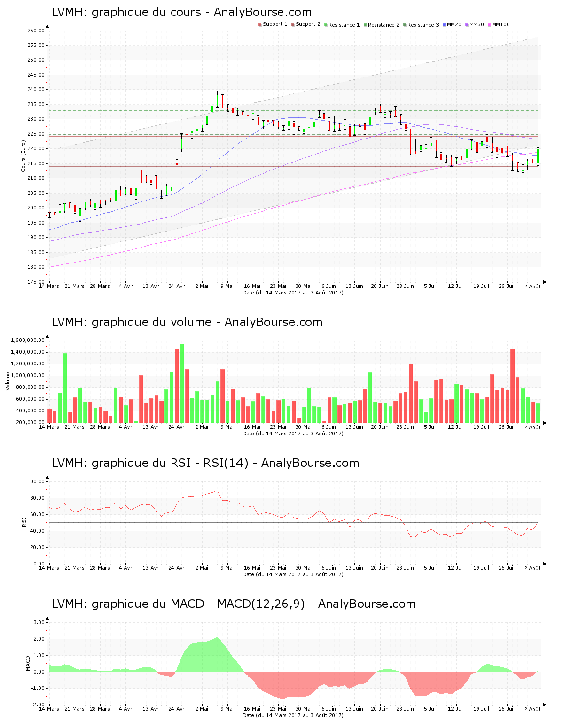The image size is (564, 728).
Task: Click the "20.00" RSI axis value
Action: (x=38, y=547)
